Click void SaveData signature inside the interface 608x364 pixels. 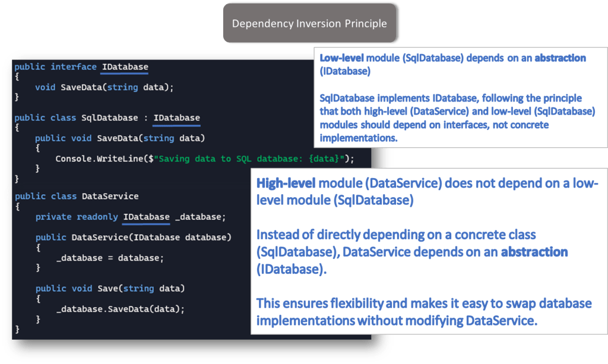(104, 87)
